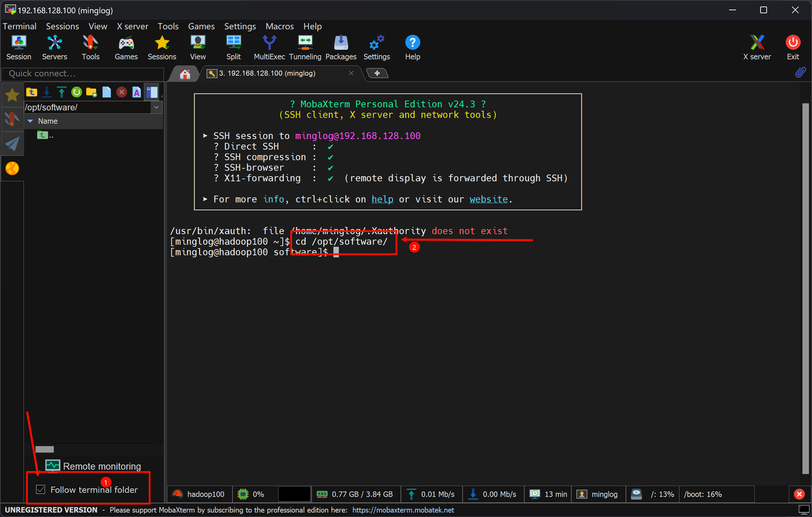Enable MultiExec mode

[269, 48]
